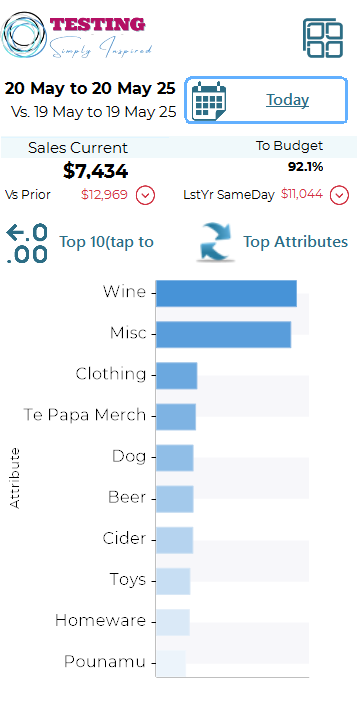Select the Wine bar in chart
The width and height of the screenshot is (360, 709).
[x=226, y=293]
